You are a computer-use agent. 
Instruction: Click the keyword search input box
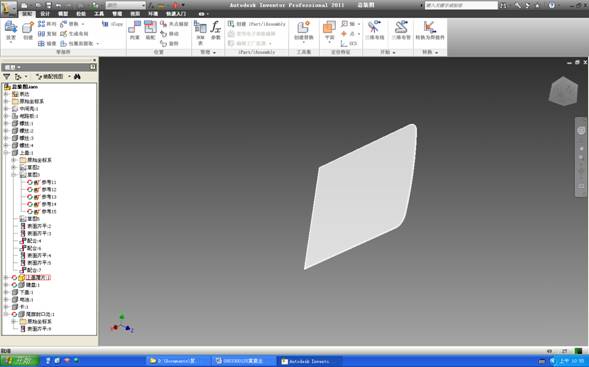pos(461,5)
